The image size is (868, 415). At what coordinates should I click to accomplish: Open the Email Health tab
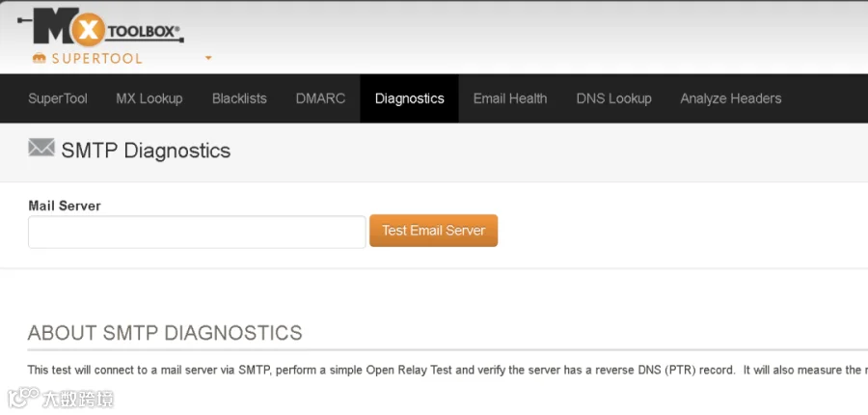coord(510,98)
